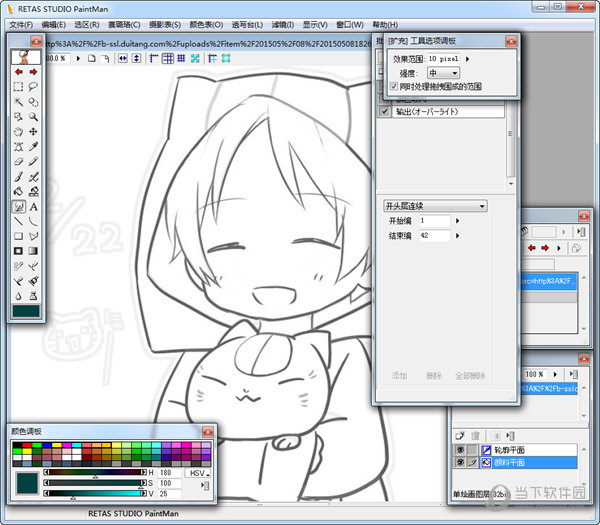600x525 pixels.
Task: Select the curve tool
Action: pos(33,221)
